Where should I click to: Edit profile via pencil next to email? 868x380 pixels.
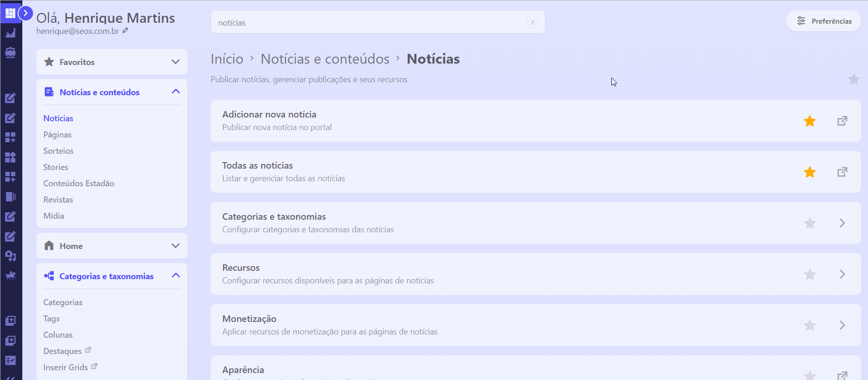click(126, 31)
